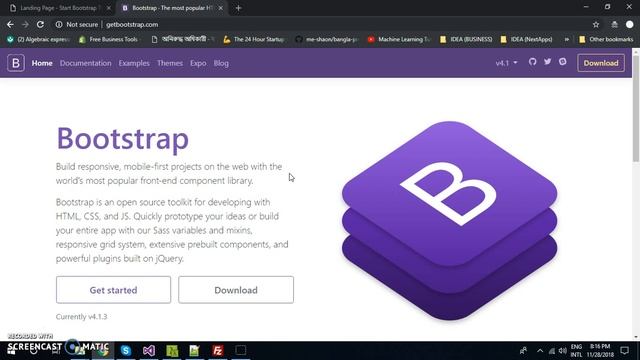Open Documentation in the navbar
Viewport: 640px width, 360px height.
click(x=85, y=63)
